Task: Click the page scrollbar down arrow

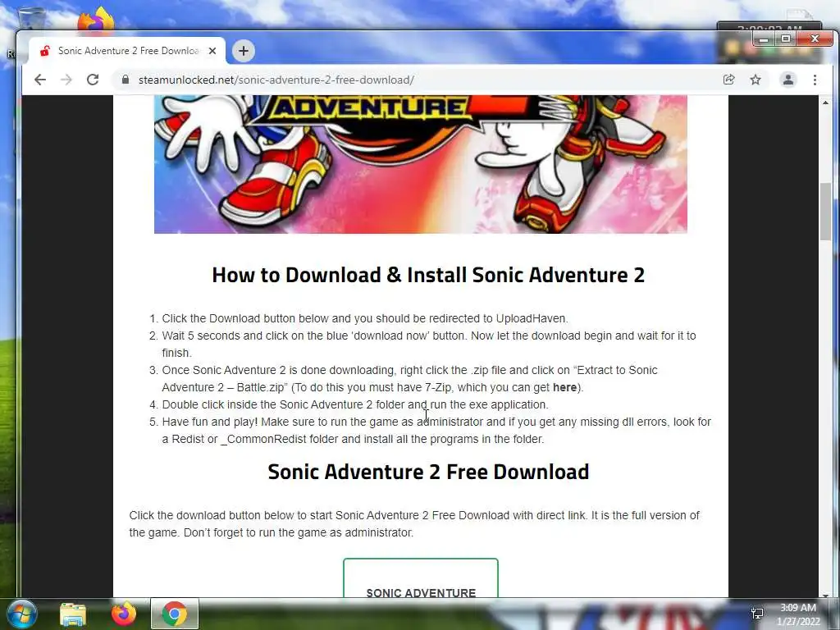Action: click(x=825, y=594)
